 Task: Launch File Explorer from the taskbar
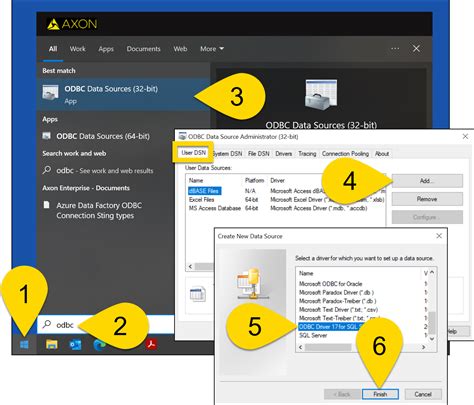pyautogui.click(x=52, y=345)
